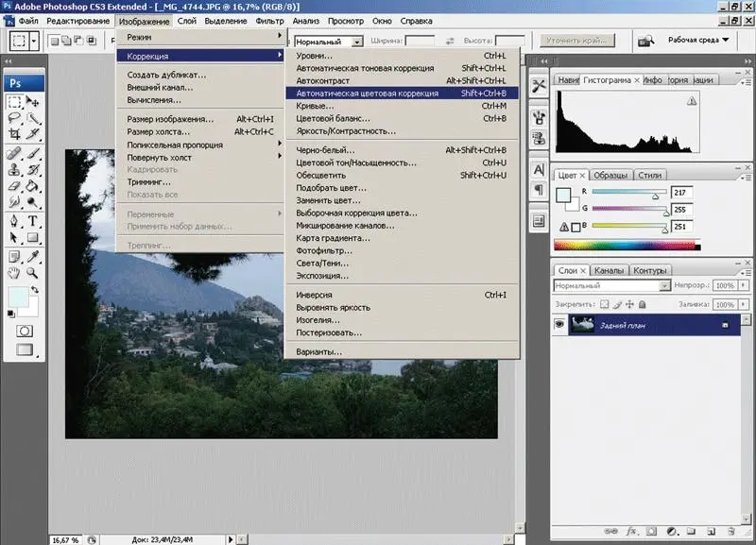Expand the Повернуть холст submenu
Image resolution: width=756 pixels, height=545 pixels.
(x=200, y=158)
